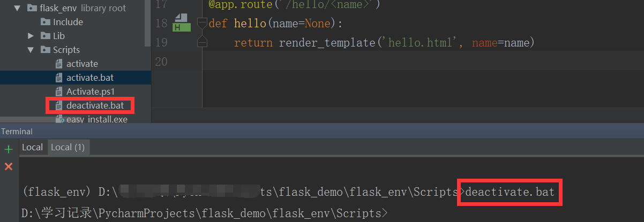
Task: Expand the Lib folder
Action: [x=31, y=36]
